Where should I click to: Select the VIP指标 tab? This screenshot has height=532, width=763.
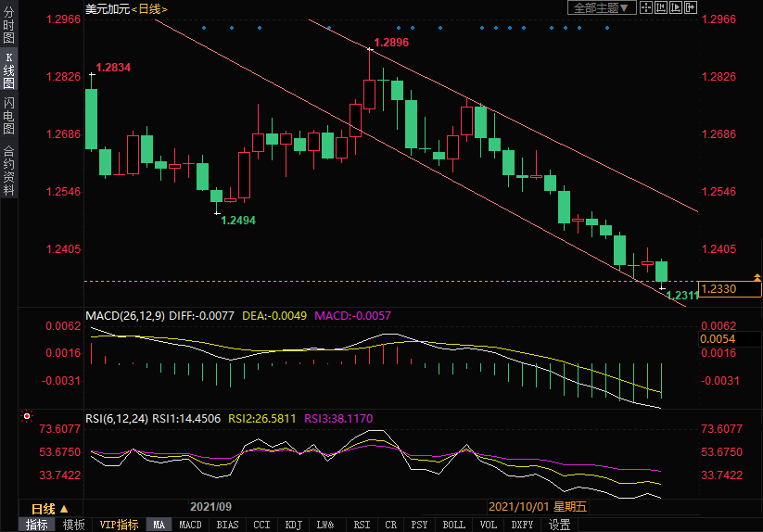click(120, 525)
